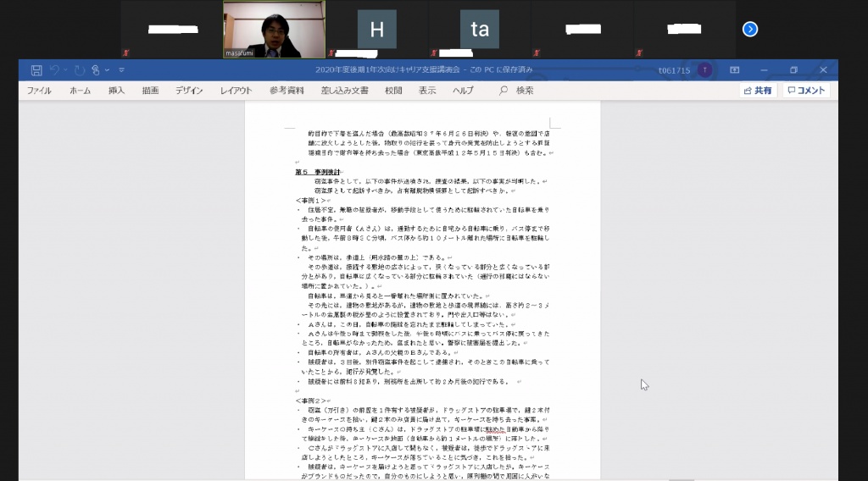
Task: Click the 検索 search field
Action: [x=525, y=90]
